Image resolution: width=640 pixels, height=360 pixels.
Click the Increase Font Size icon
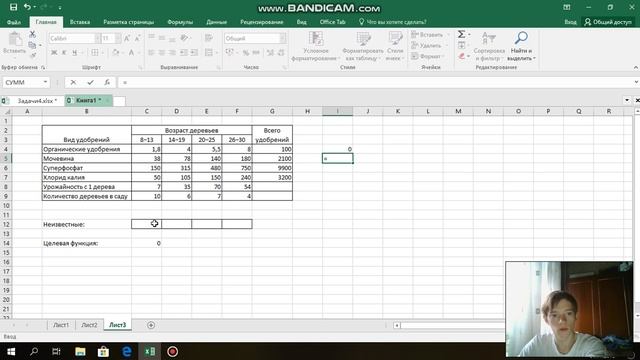pos(127,38)
